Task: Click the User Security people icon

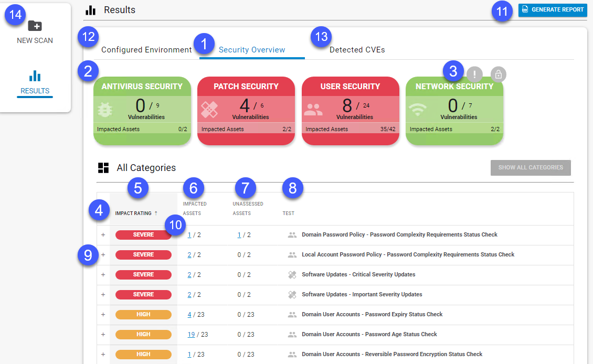Action: click(313, 110)
